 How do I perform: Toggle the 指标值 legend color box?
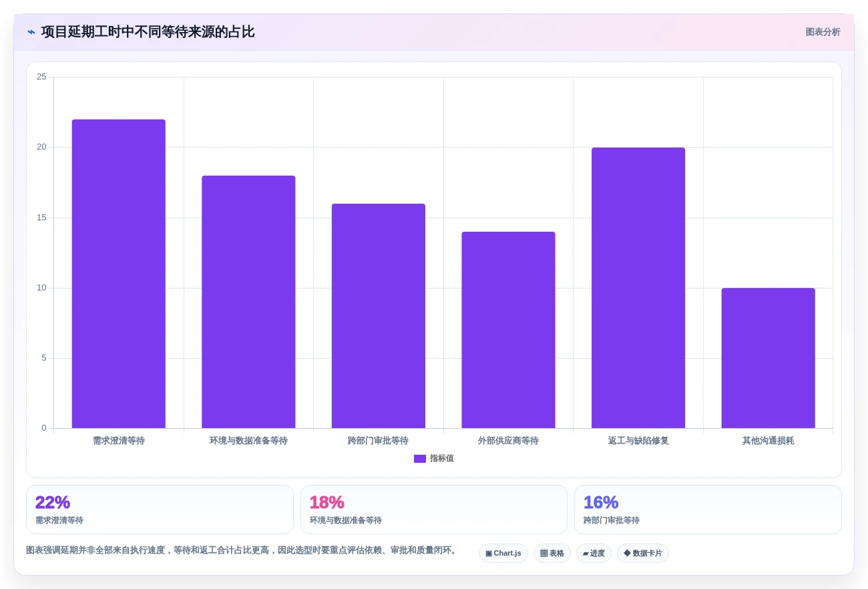(420, 459)
